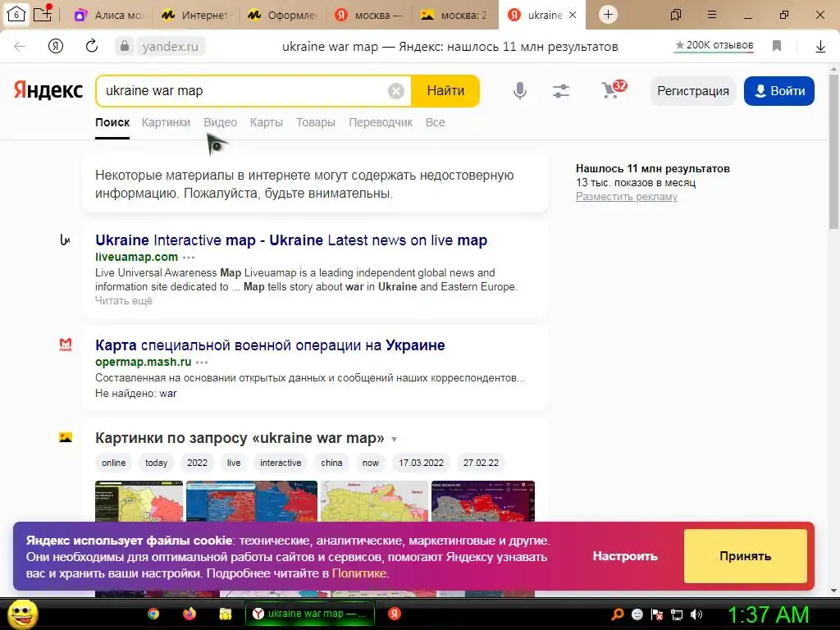Show site security lock info
The height and width of the screenshot is (630, 840).
125,46
